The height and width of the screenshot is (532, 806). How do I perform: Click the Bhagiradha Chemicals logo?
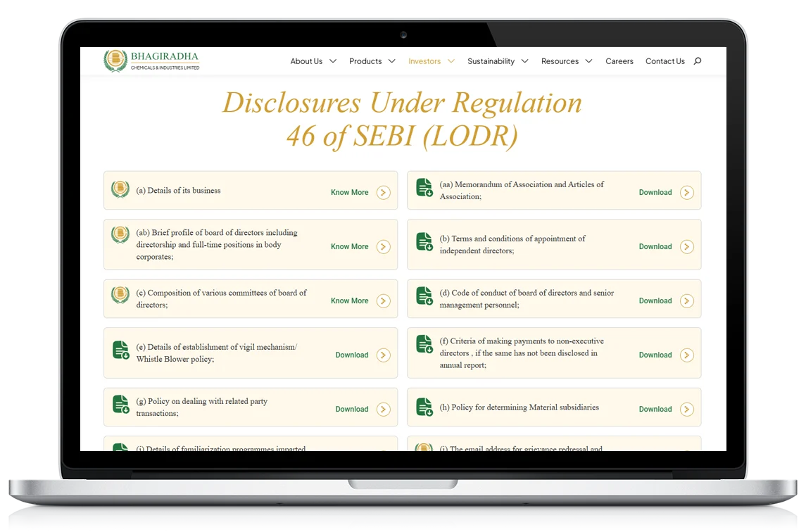click(151, 61)
